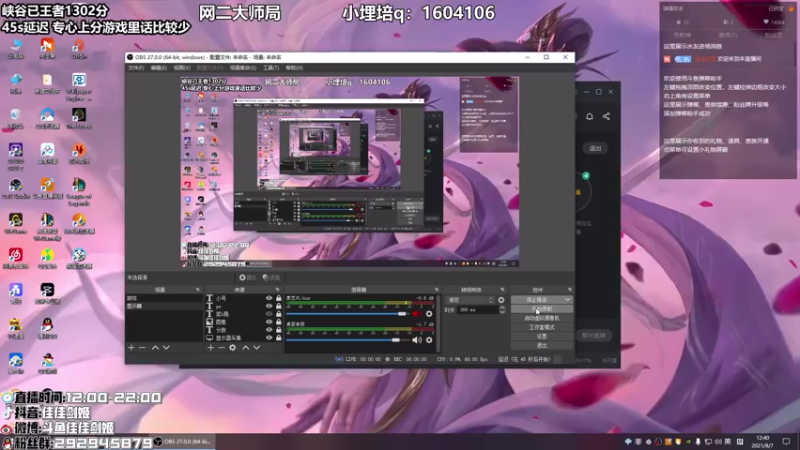
Task: Open the QQ penguin desktop icon
Action: click(47, 328)
